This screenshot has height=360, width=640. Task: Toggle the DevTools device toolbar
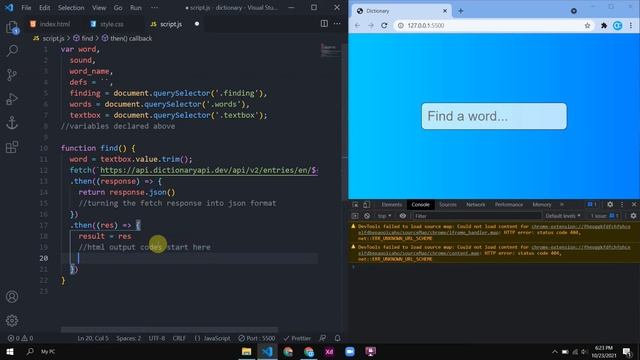366,204
